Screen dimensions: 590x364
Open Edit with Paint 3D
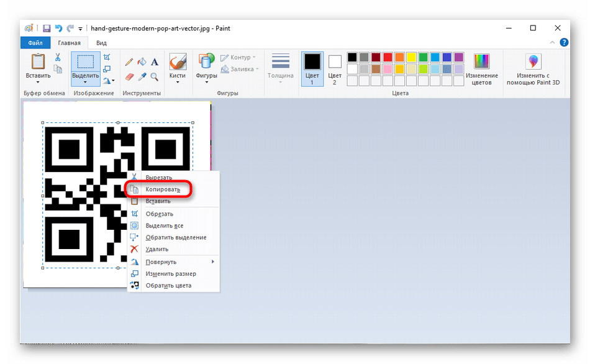coord(533,70)
